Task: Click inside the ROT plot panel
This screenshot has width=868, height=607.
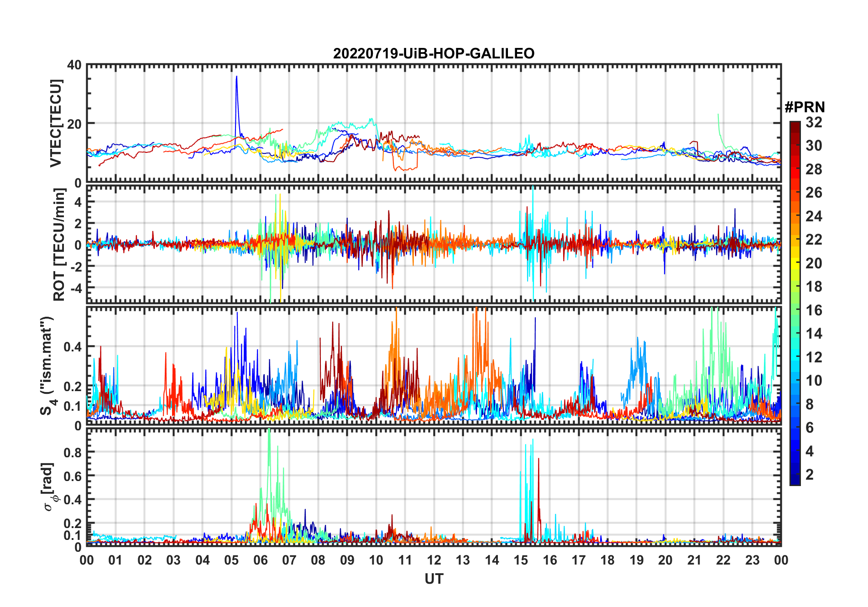Action: tap(434, 244)
